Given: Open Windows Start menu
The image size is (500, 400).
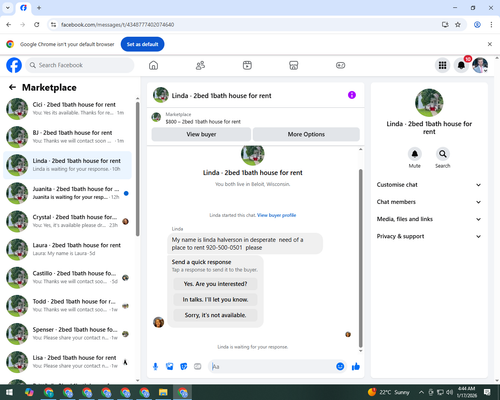Looking at the screenshot, I should [x=9, y=392].
